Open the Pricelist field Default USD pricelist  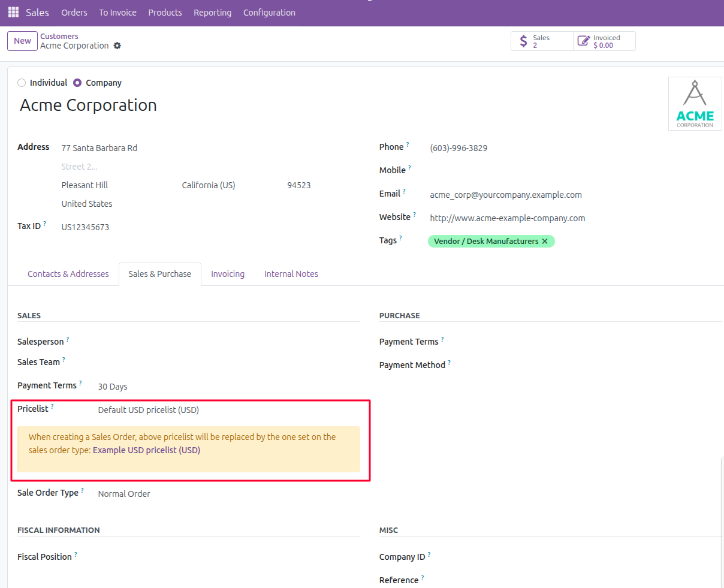tap(228, 410)
